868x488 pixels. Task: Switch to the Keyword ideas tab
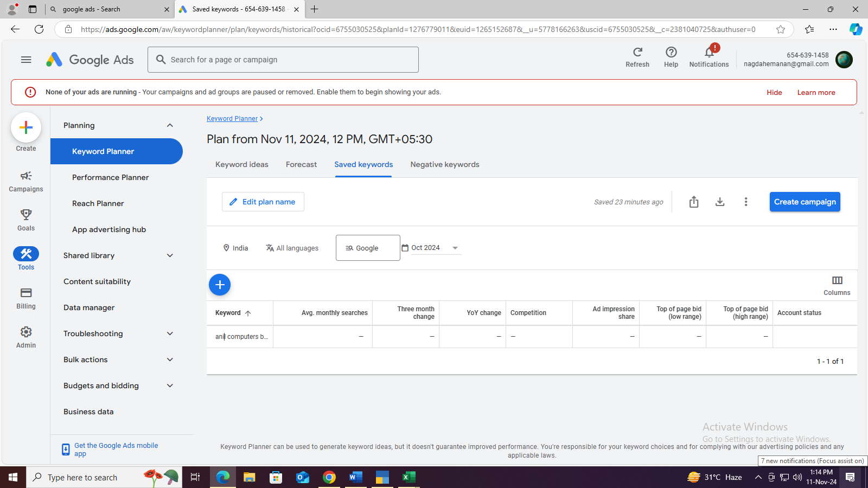tap(242, 164)
